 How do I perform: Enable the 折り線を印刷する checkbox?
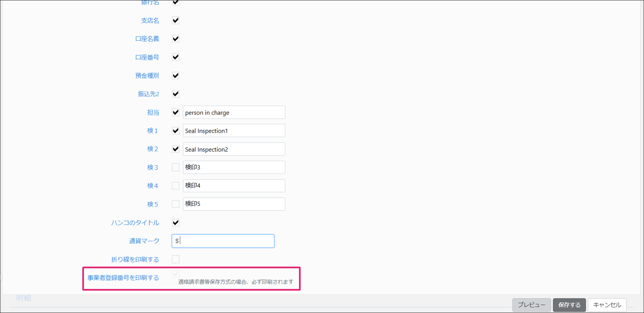coord(175,259)
